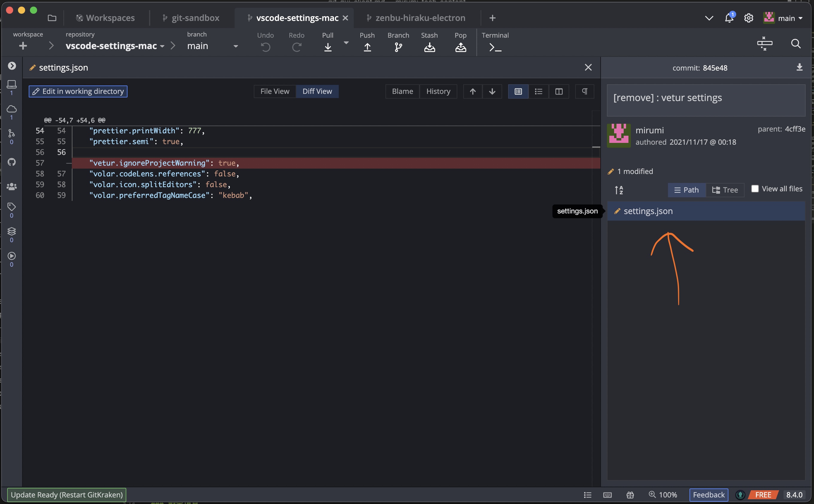Enable the View all files checkbox
Image resolution: width=814 pixels, height=504 pixels.
[x=755, y=189]
